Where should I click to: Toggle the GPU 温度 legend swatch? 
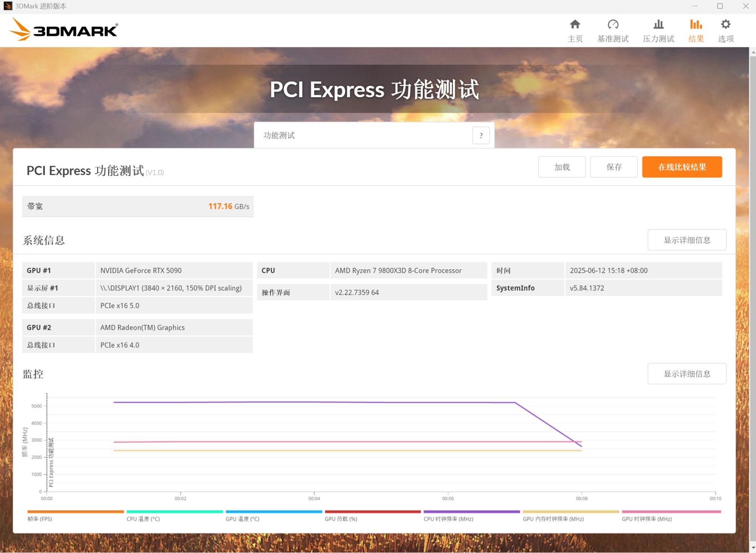pos(274,512)
